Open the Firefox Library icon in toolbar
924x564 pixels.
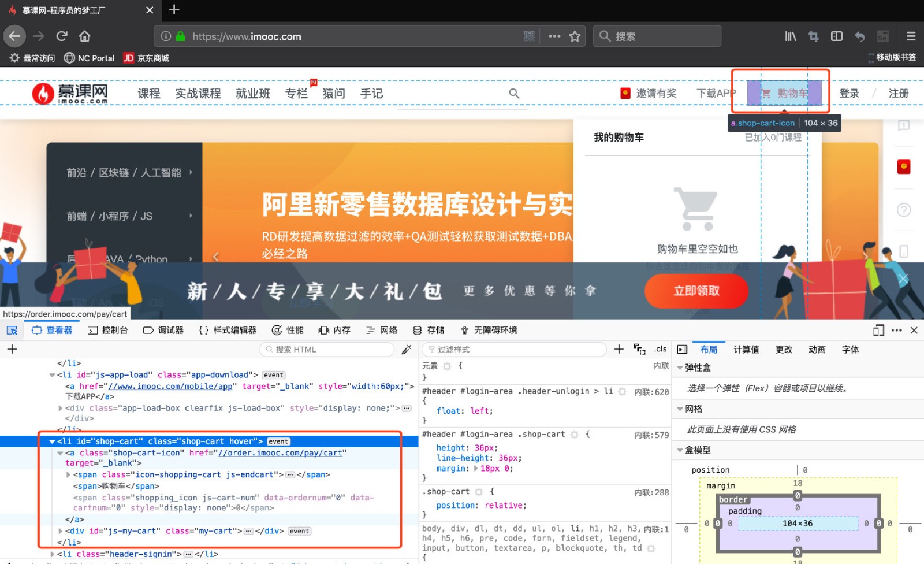(790, 36)
